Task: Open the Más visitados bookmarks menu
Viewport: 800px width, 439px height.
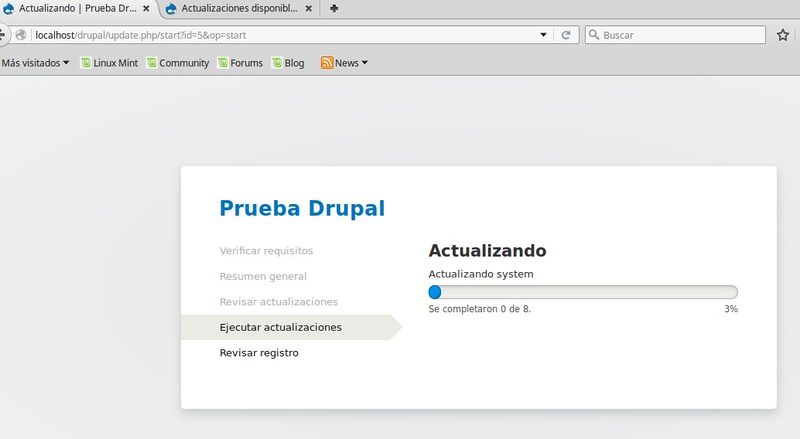Action: click(x=35, y=63)
